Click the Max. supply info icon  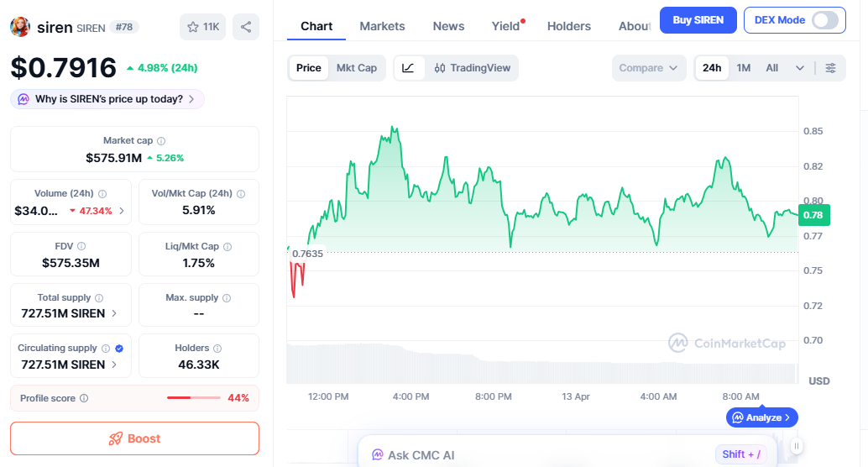click(227, 298)
